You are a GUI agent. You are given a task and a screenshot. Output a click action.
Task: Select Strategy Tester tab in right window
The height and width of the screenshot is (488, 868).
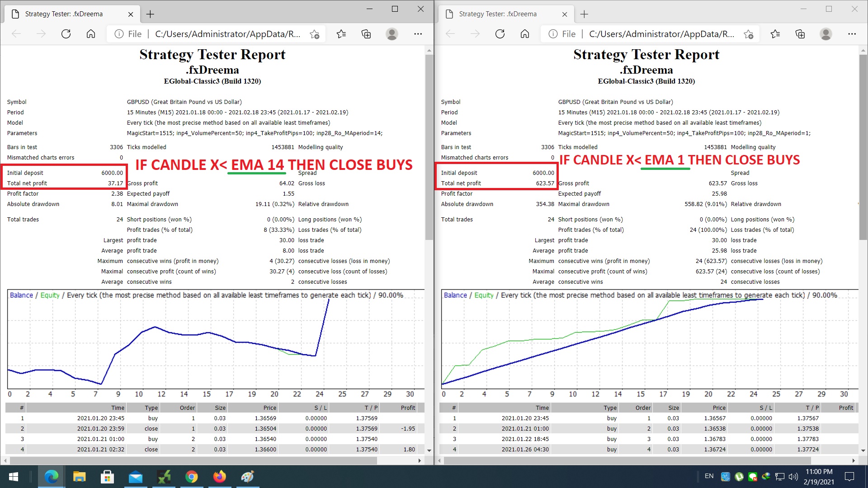506,14
